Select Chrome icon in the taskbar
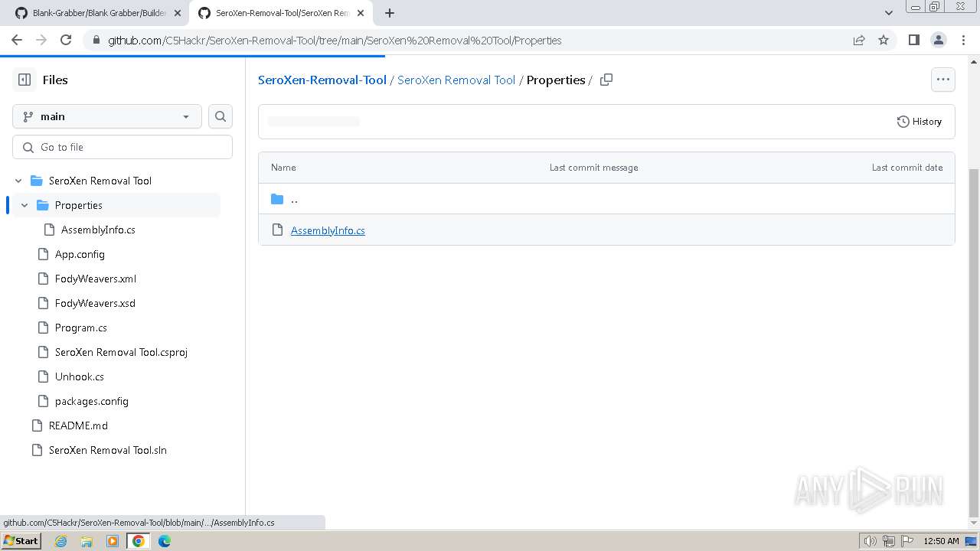 click(139, 541)
